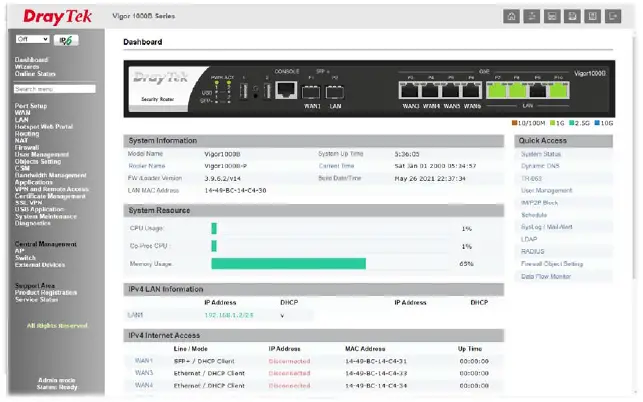Click the WAN5 Ethernet port graphic
Image resolution: width=643 pixels, height=402 pixels.
pyautogui.click(x=451, y=90)
